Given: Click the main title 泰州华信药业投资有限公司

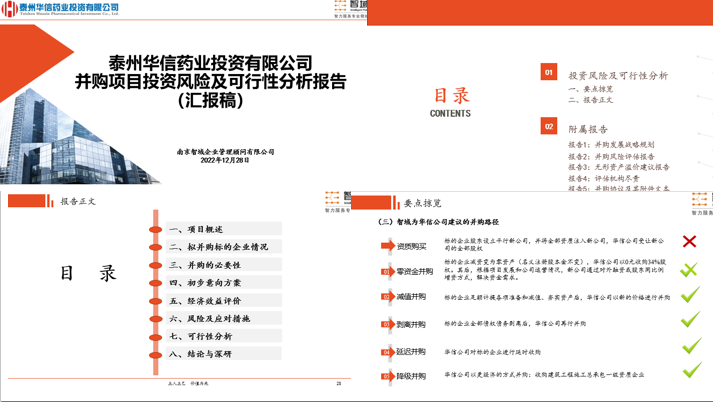Looking at the screenshot, I should tap(211, 63).
